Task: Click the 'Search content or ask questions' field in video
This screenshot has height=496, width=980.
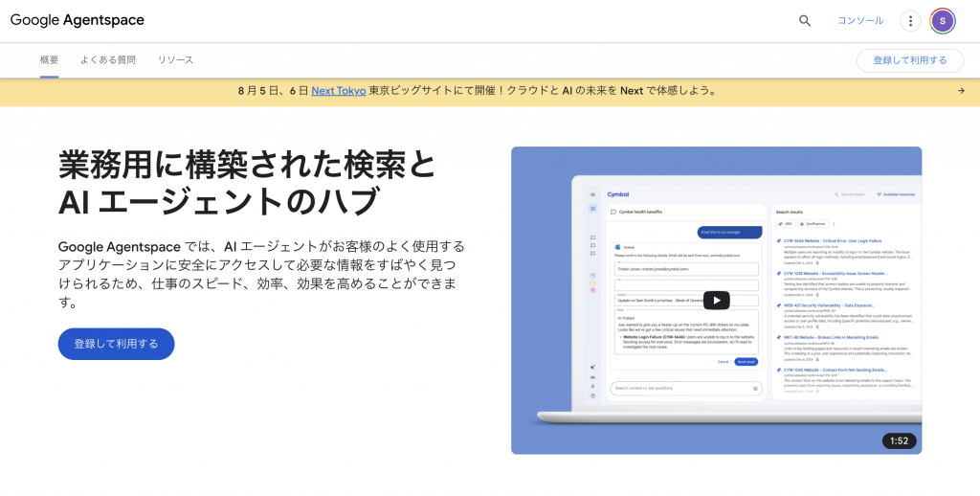Action: pyautogui.click(x=685, y=389)
